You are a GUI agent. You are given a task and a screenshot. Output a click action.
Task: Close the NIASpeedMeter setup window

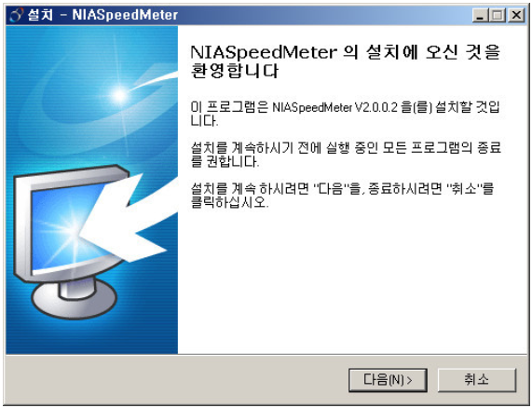point(516,15)
